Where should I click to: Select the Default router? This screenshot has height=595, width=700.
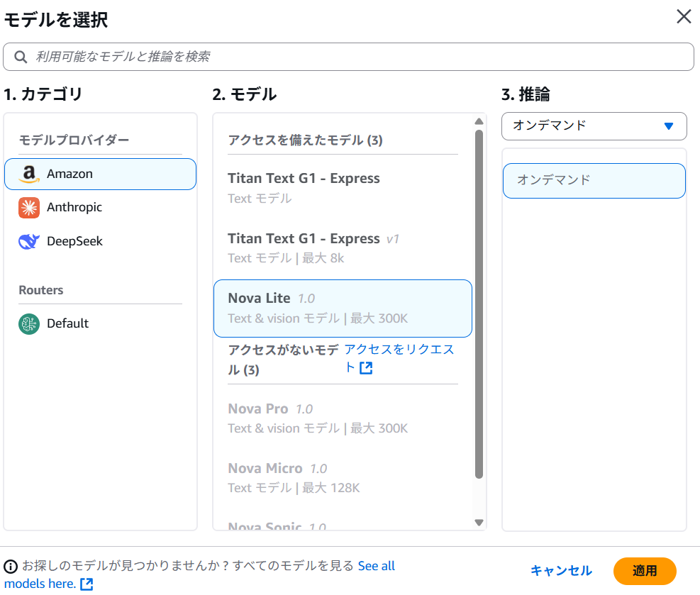[100, 323]
